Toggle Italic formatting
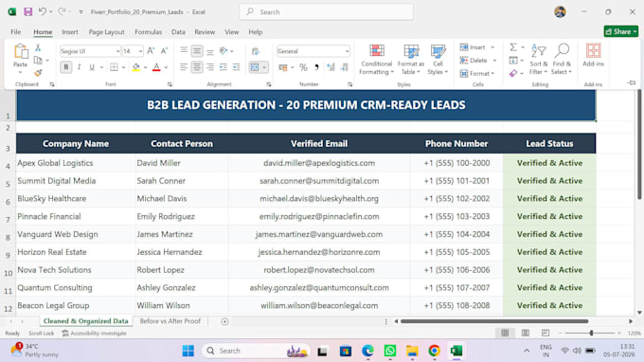 (x=79, y=67)
